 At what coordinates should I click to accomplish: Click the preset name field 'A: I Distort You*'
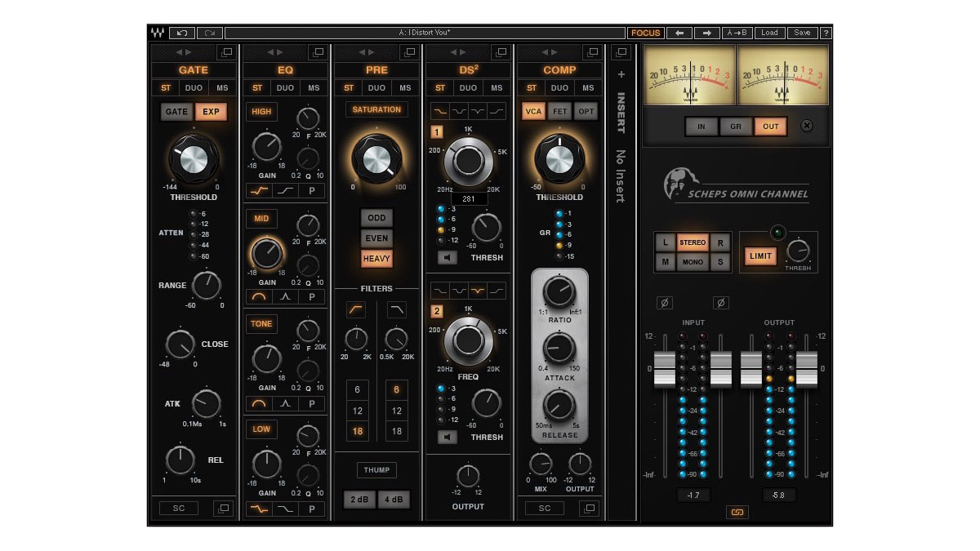(425, 33)
